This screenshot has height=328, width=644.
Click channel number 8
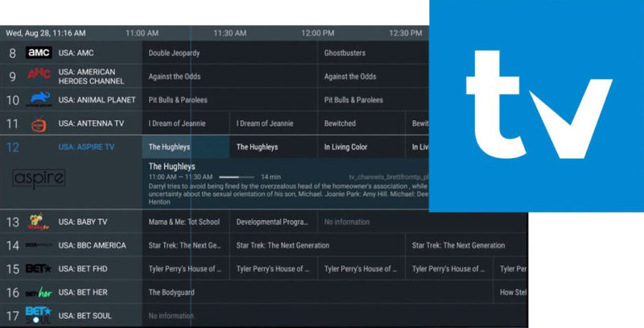point(12,53)
